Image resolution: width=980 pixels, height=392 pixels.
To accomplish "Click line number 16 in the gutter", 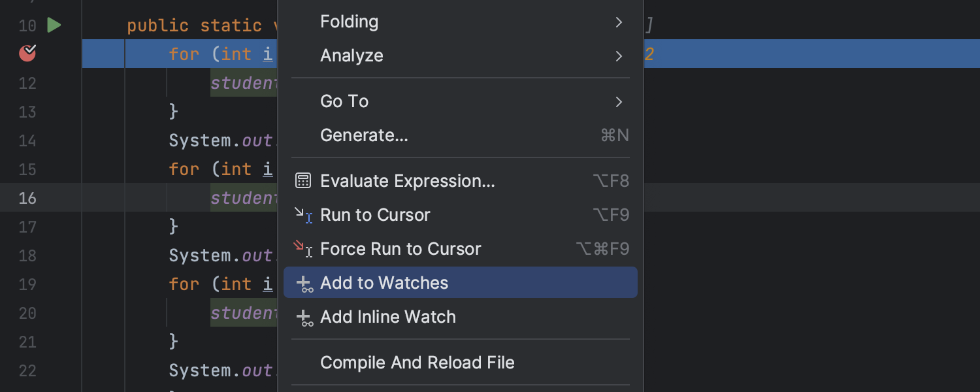I will [27, 198].
